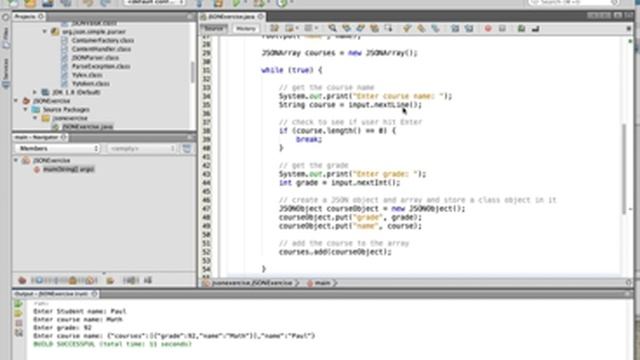Viewport: 640px width, 360px height.
Task: Click the Shift Line Left icon
Action: pos(455,28)
